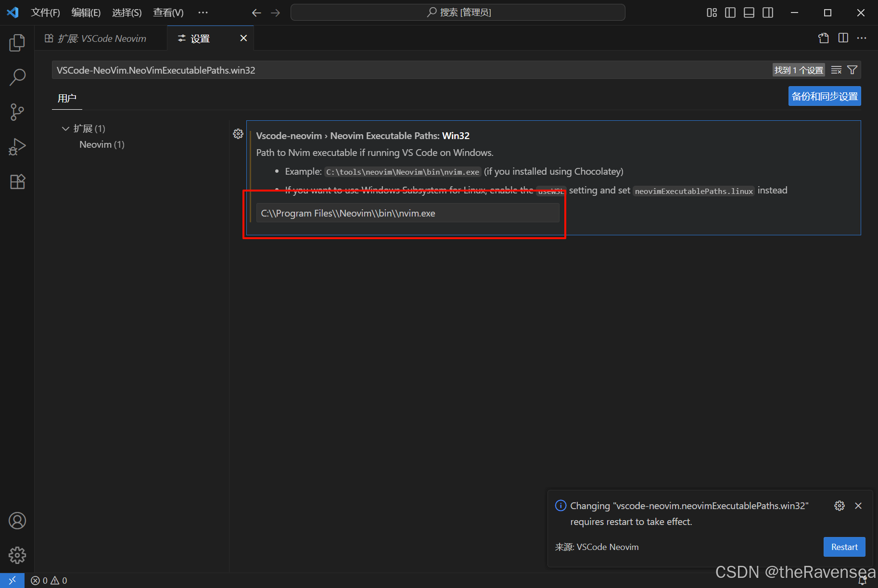This screenshot has height=588, width=878.
Task: Click the example Chocolatey nvim.exe path
Action: click(403, 172)
